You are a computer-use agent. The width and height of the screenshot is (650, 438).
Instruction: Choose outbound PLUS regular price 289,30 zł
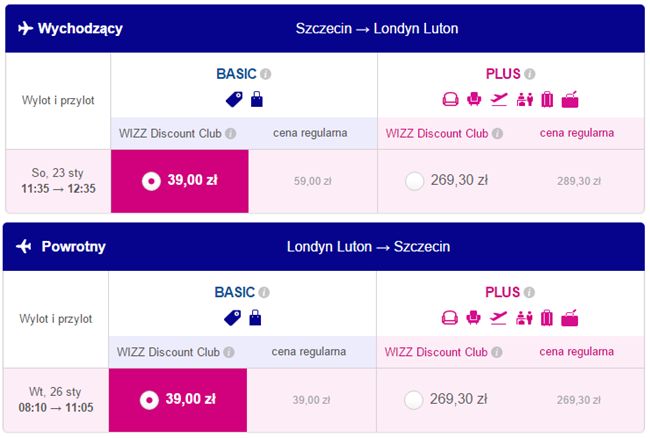tap(579, 181)
